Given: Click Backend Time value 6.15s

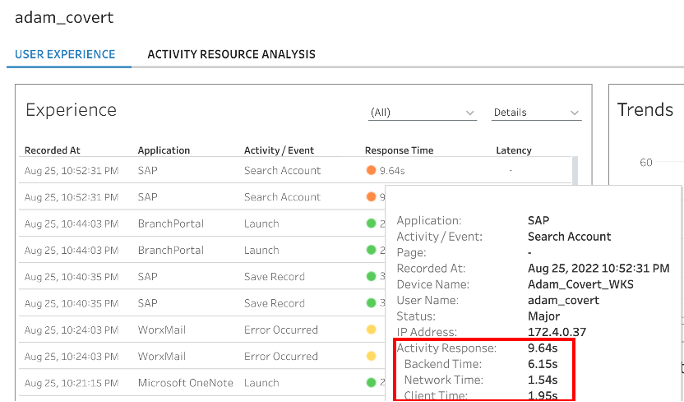Looking at the screenshot, I should (x=543, y=364).
